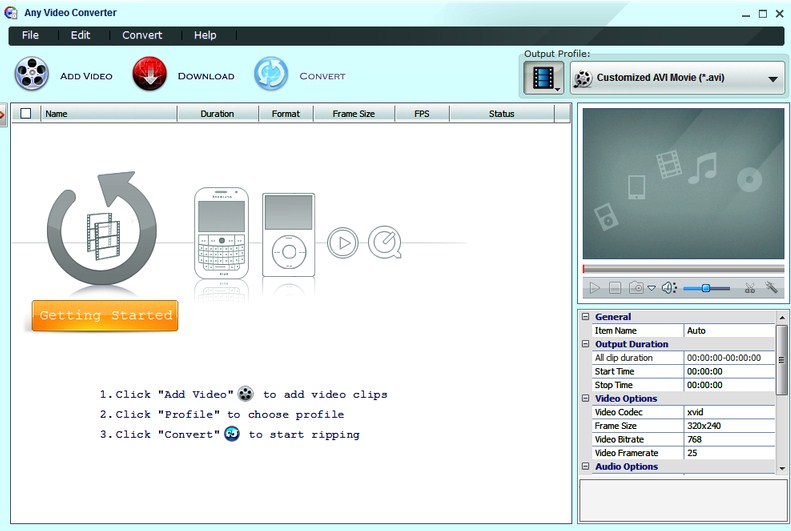The height and width of the screenshot is (531, 791).
Task: Click the Start Time value field
Action: pos(729,372)
